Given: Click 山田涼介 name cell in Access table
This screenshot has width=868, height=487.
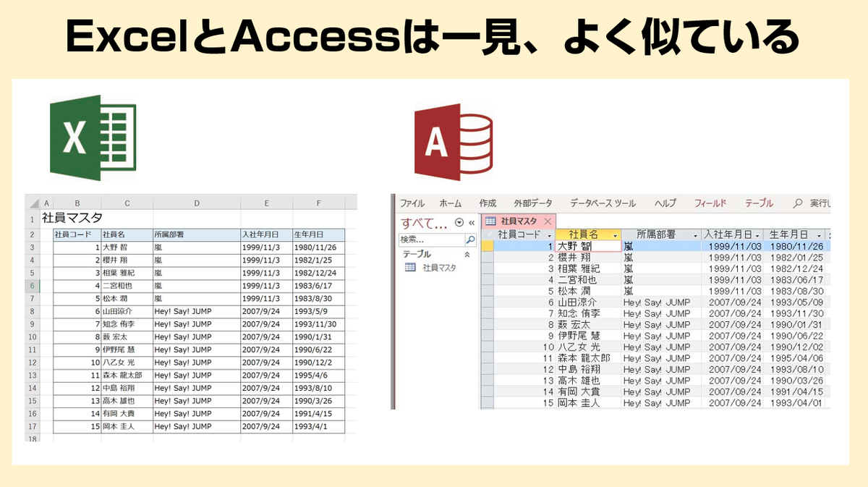Looking at the screenshot, I should 588,302.
